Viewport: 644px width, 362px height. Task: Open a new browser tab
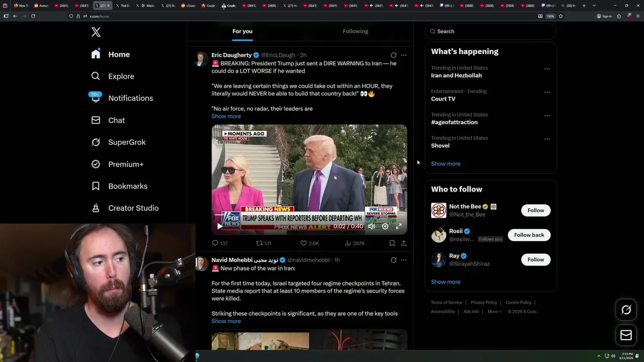(x=584, y=6)
